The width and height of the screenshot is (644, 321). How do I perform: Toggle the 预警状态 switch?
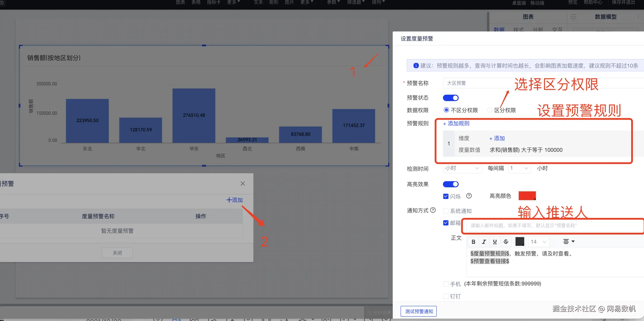tap(451, 98)
